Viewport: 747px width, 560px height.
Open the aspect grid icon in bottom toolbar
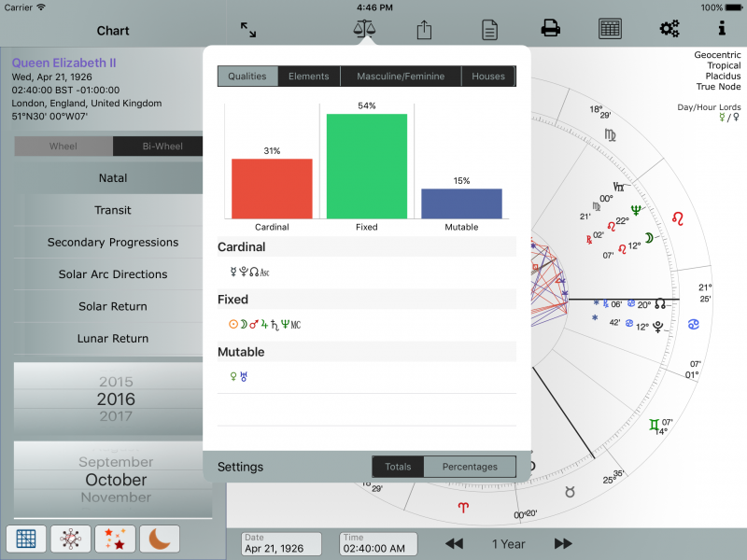coord(27,539)
